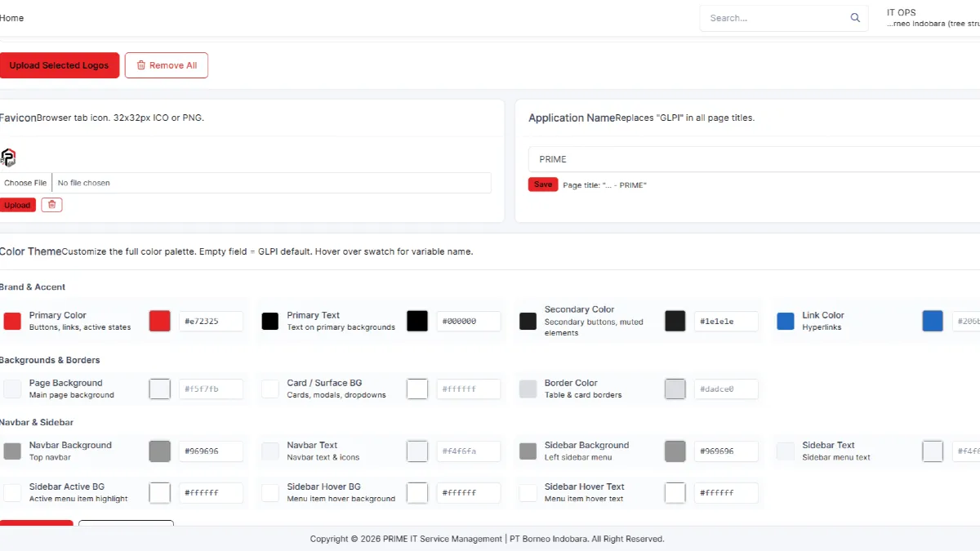Click the magnifier icon in the search box
The image size is (980, 551).
(855, 18)
